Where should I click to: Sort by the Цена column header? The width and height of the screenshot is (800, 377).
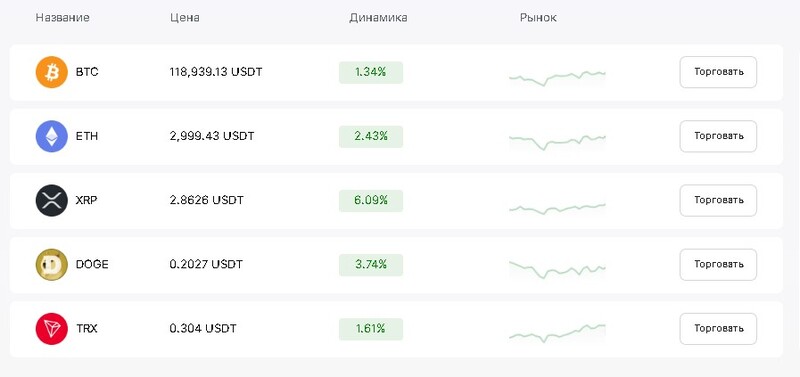pos(185,18)
